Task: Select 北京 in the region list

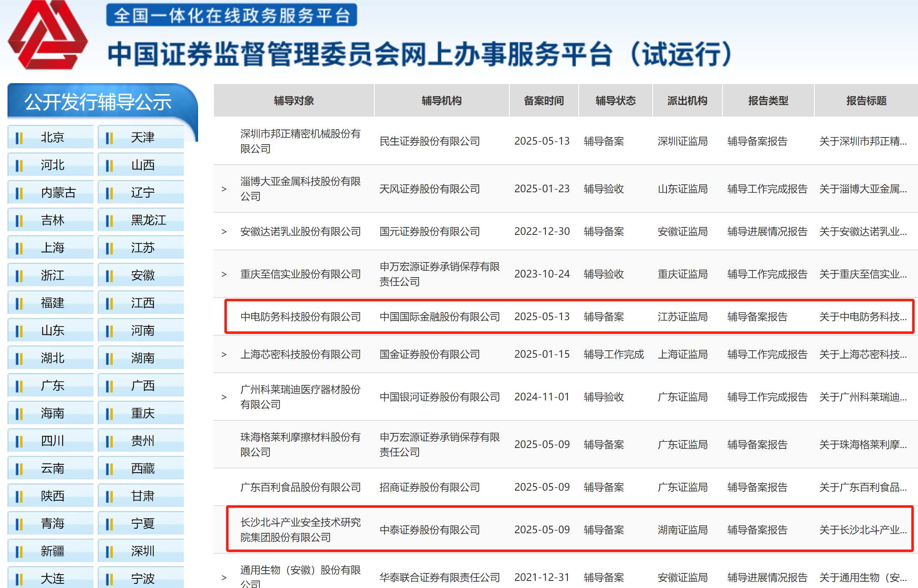Action: click(x=51, y=137)
